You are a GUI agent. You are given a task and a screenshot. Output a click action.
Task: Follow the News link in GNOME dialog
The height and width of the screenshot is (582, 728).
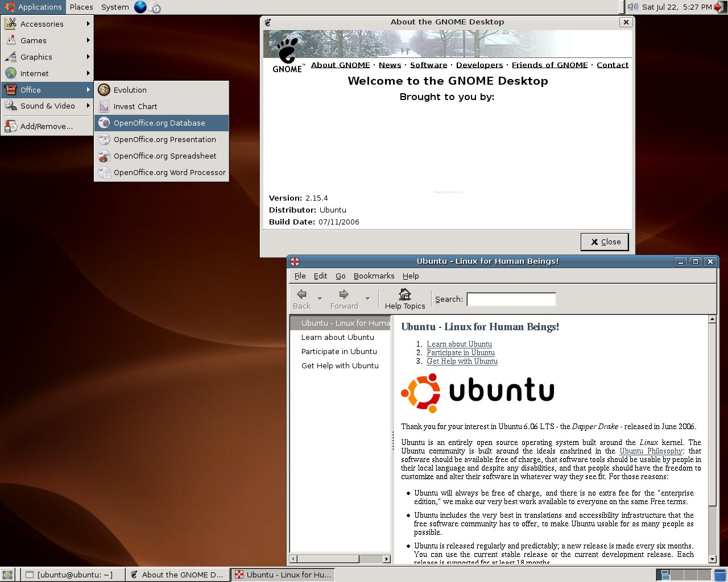(390, 65)
